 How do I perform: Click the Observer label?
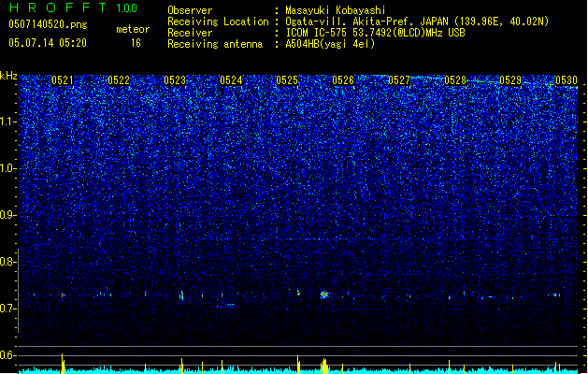pyautogui.click(x=190, y=10)
